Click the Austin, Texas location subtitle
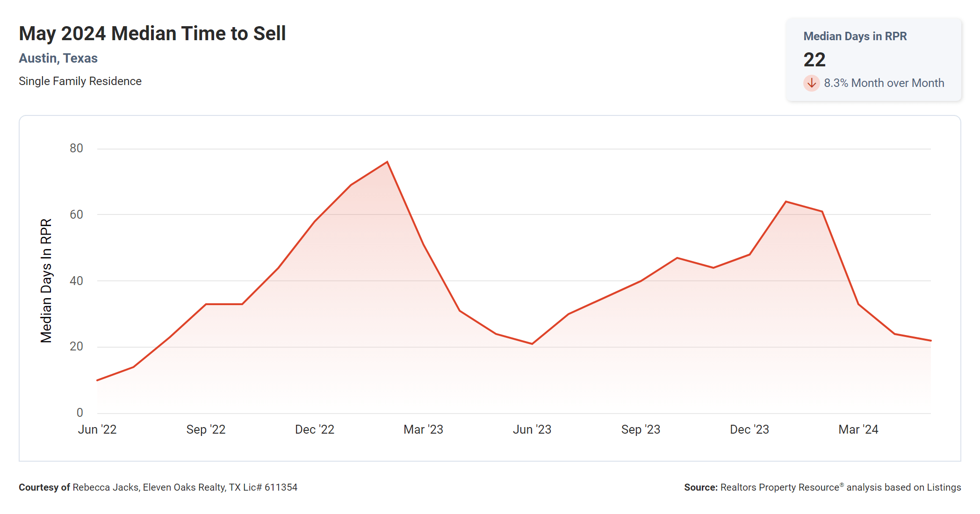The height and width of the screenshot is (514, 980). click(58, 58)
